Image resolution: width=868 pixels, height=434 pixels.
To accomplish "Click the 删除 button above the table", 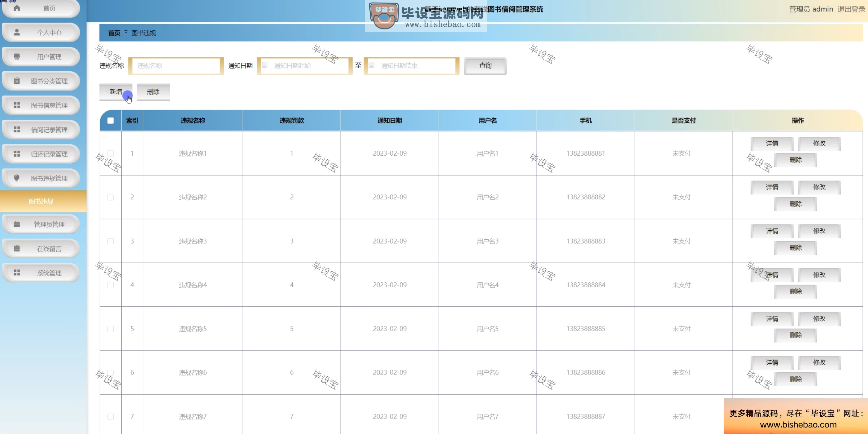I will [153, 91].
